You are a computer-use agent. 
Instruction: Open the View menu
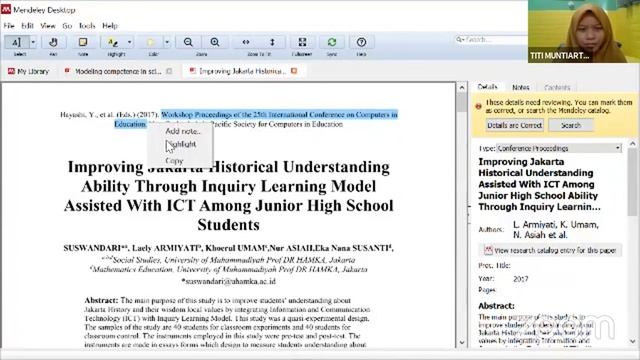[x=48, y=26]
